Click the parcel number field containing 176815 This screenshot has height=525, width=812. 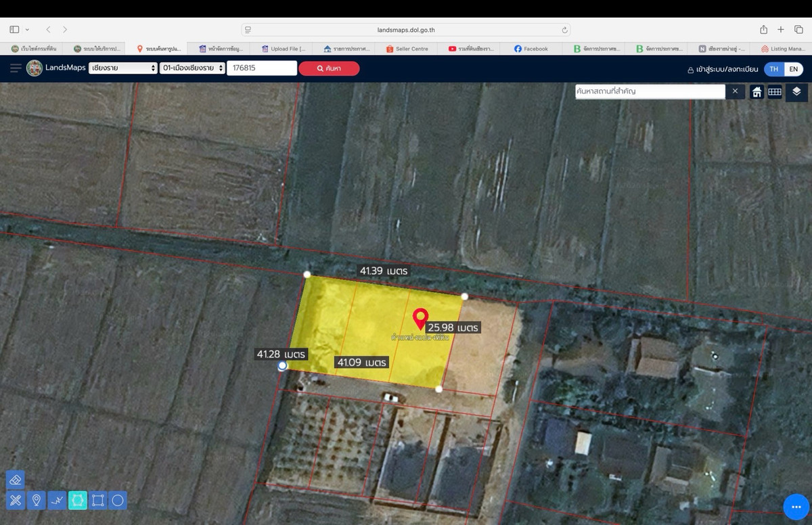pos(261,68)
